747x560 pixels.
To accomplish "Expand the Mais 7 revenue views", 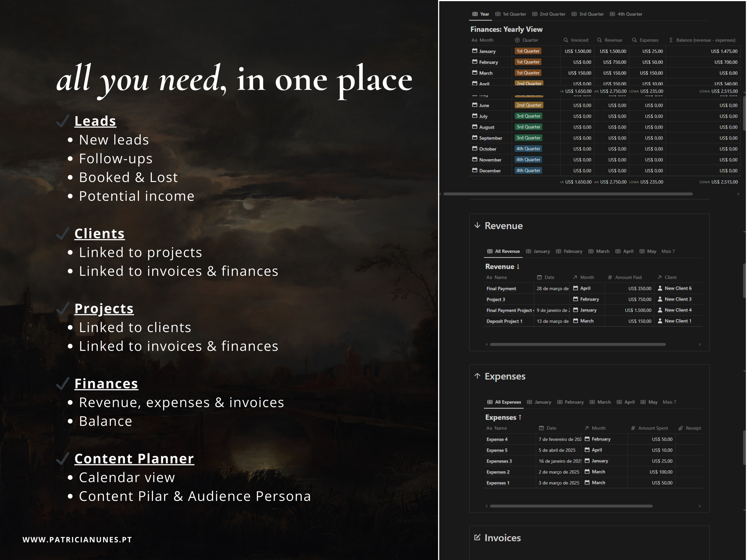I will pos(668,251).
